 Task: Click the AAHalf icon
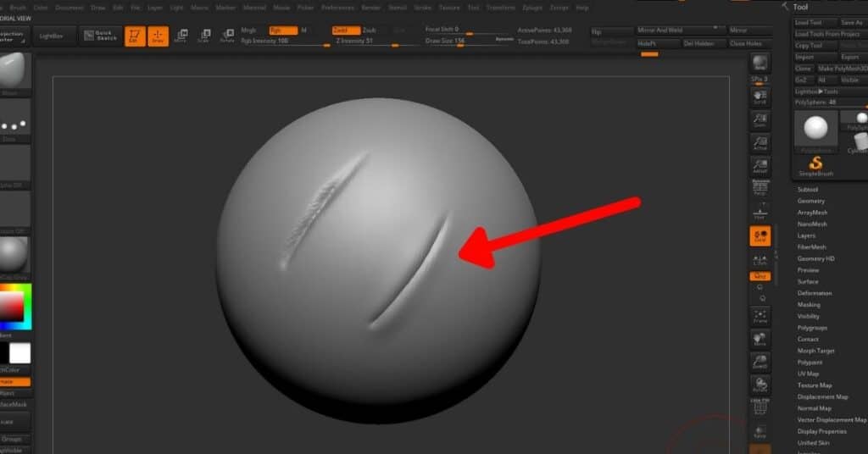(x=760, y=166)
